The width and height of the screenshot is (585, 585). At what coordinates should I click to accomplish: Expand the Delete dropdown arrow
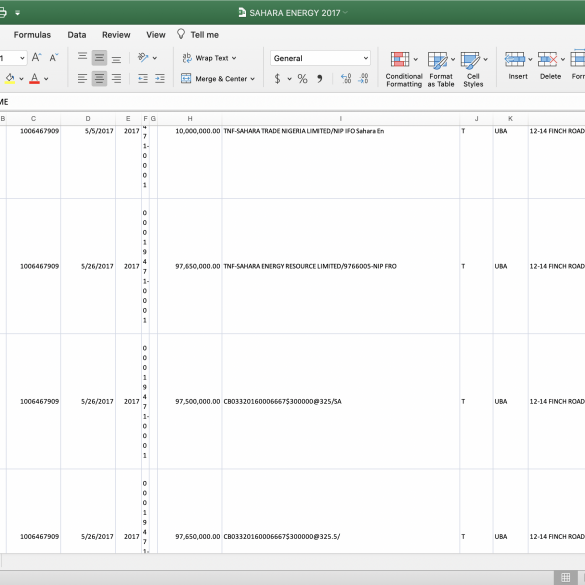pos(563,59)
